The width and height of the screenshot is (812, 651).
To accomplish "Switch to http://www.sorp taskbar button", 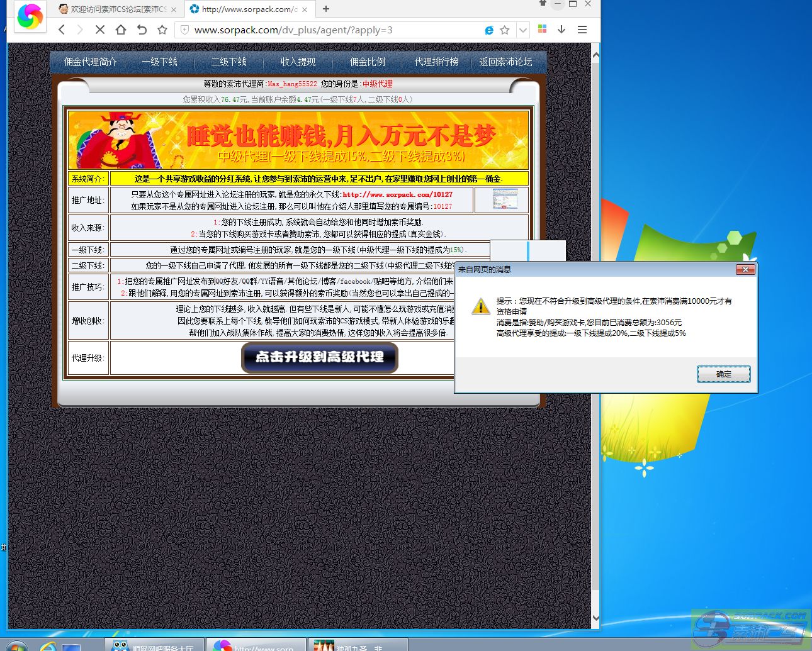I will pos(256,645).
